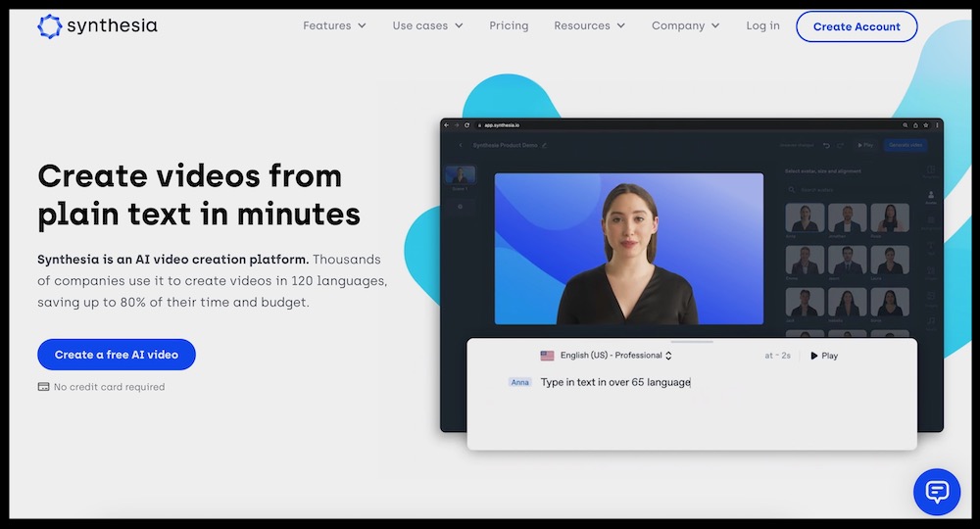The height and width of the screenshot is (529, 980).
Task: Select the Anna avatar thumbnail
Action: 805,218
